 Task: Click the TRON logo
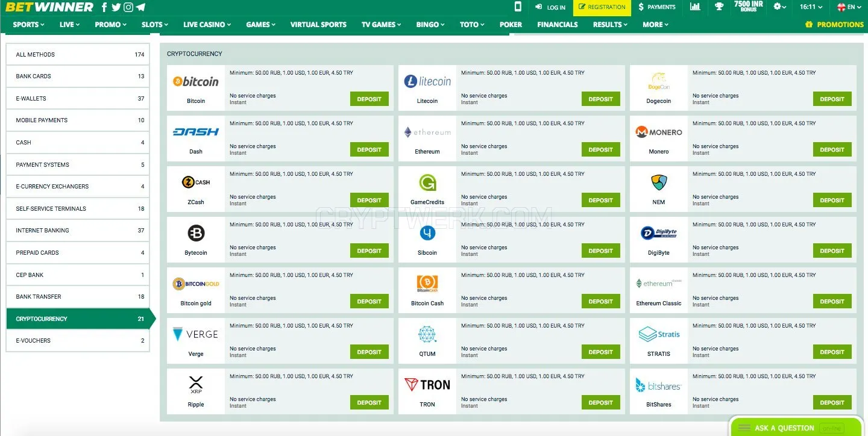pos(427,385)
